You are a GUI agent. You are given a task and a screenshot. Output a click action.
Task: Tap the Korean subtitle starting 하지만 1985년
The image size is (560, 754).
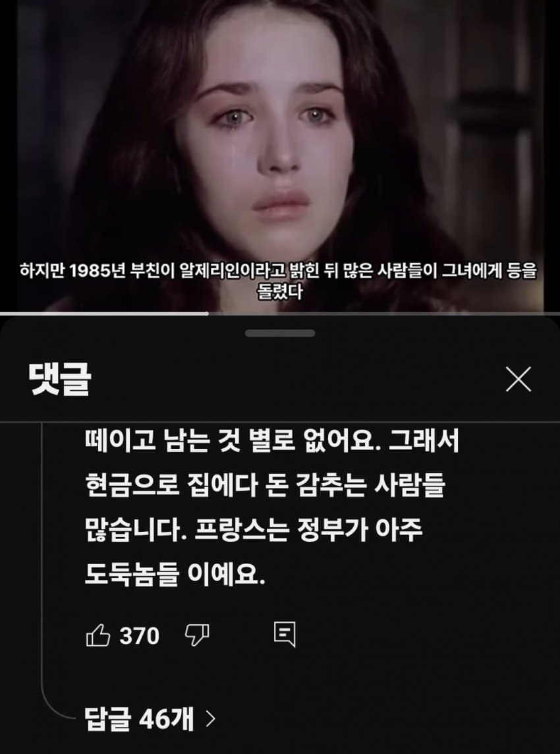click(279, 272)
